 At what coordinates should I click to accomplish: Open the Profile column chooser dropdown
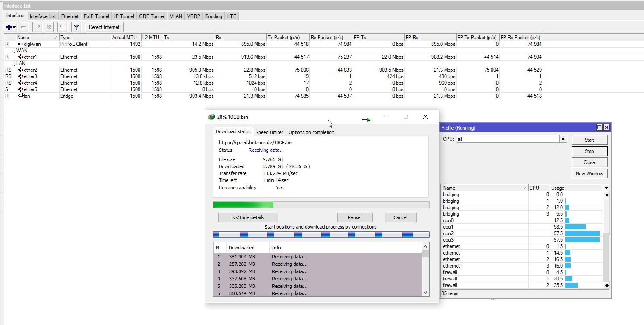606,188
